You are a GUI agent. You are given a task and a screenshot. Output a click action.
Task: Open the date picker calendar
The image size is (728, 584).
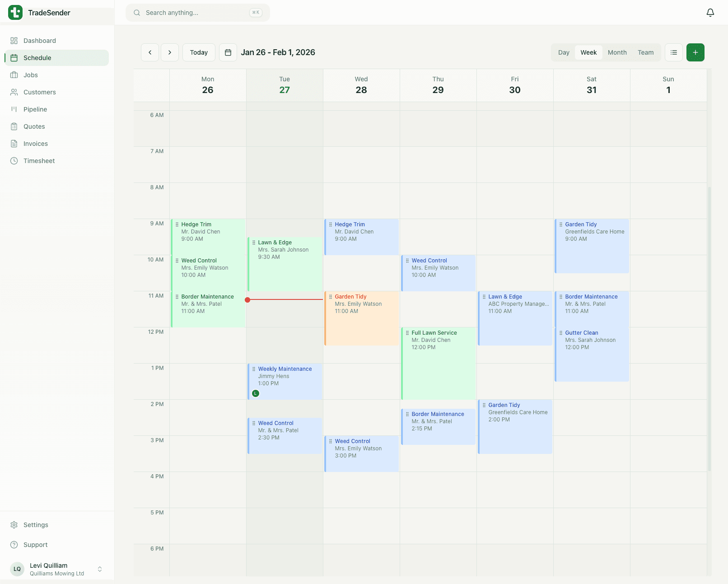pos(228,52)
